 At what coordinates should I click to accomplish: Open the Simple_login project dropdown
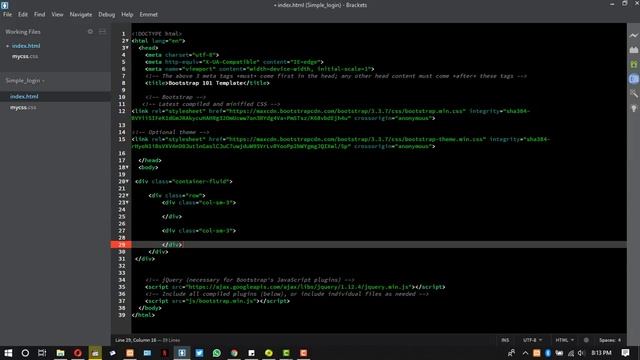coord(25,81)
